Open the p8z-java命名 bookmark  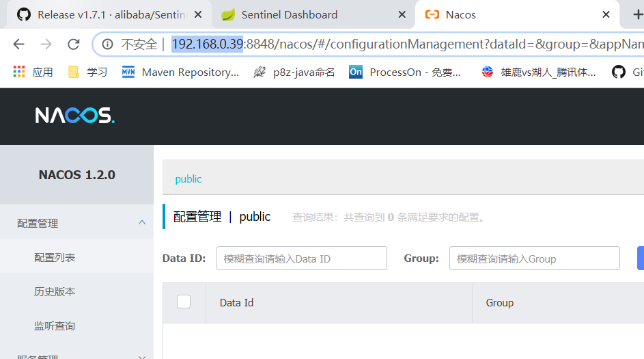pyautogui.click(x=294, y=72)
